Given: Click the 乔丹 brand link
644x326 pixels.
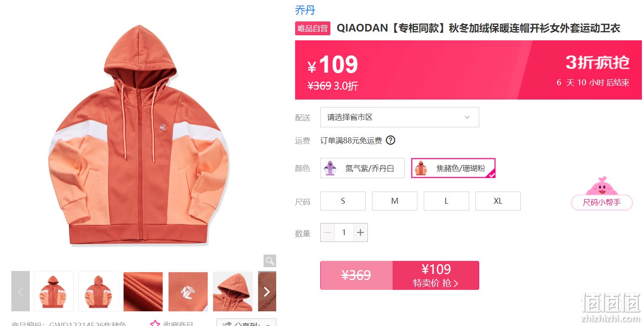Looking at the screenshot, I should pyautogui.click(x=305, y=10).
